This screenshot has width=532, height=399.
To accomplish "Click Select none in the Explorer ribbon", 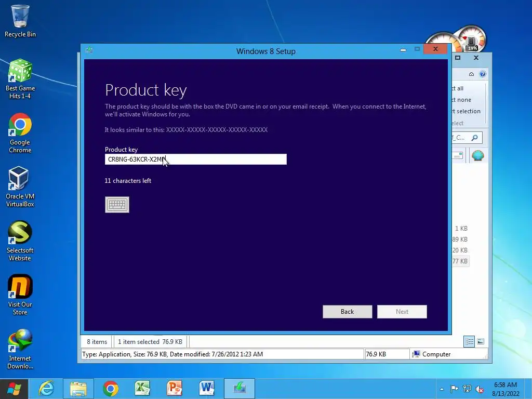I will coord(461,100).
